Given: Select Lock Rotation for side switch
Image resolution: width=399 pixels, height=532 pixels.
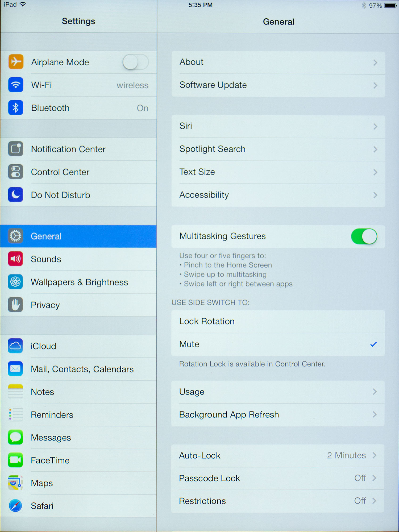Looking at the screenshot, I should 278,321.
